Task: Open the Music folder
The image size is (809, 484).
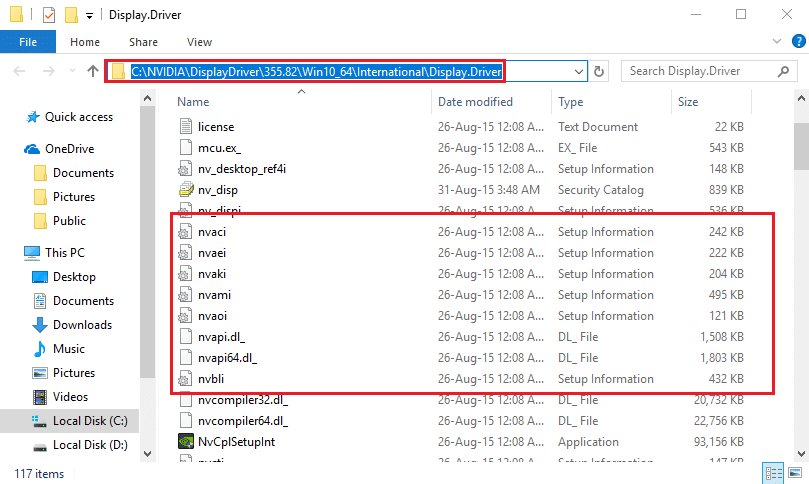Action: (x=69, y=349)
